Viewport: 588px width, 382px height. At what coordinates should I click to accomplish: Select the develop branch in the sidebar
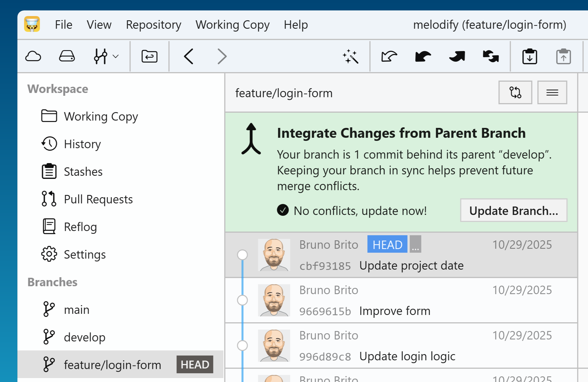tap(84, 337)
